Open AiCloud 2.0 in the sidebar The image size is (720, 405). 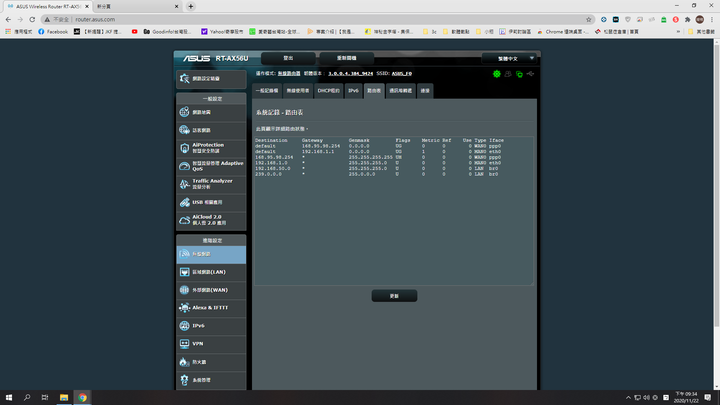211,220
